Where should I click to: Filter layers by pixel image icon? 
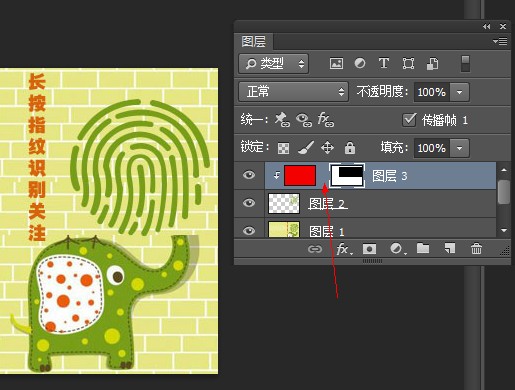[x=336, y=63]
